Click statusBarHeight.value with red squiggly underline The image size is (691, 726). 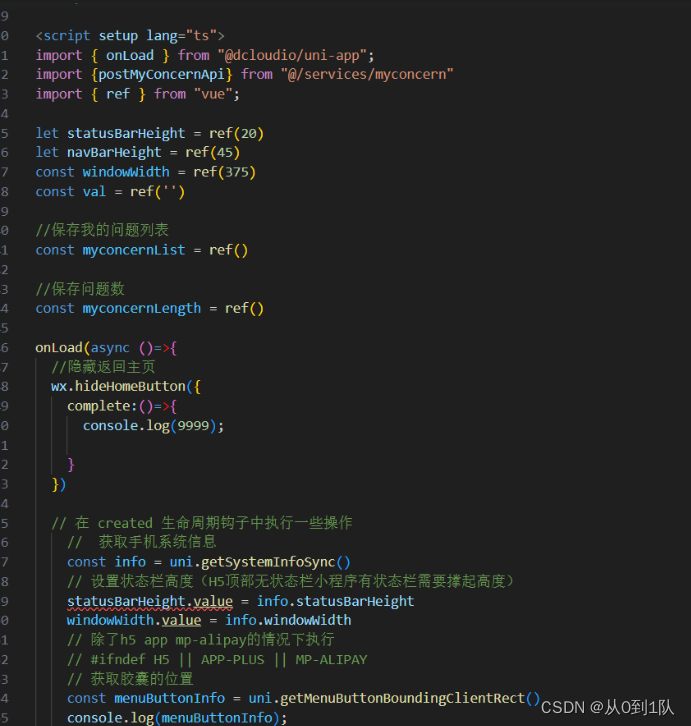pyautogui.click(x=150, y=601)
